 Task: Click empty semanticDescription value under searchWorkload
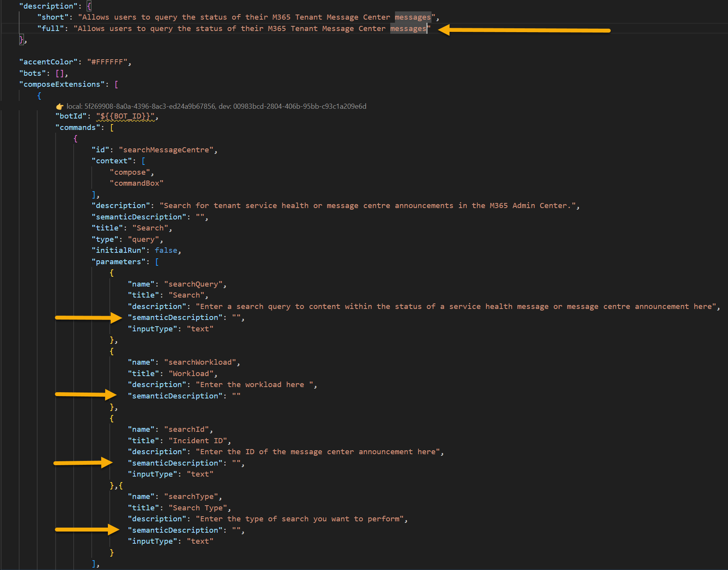236,396
